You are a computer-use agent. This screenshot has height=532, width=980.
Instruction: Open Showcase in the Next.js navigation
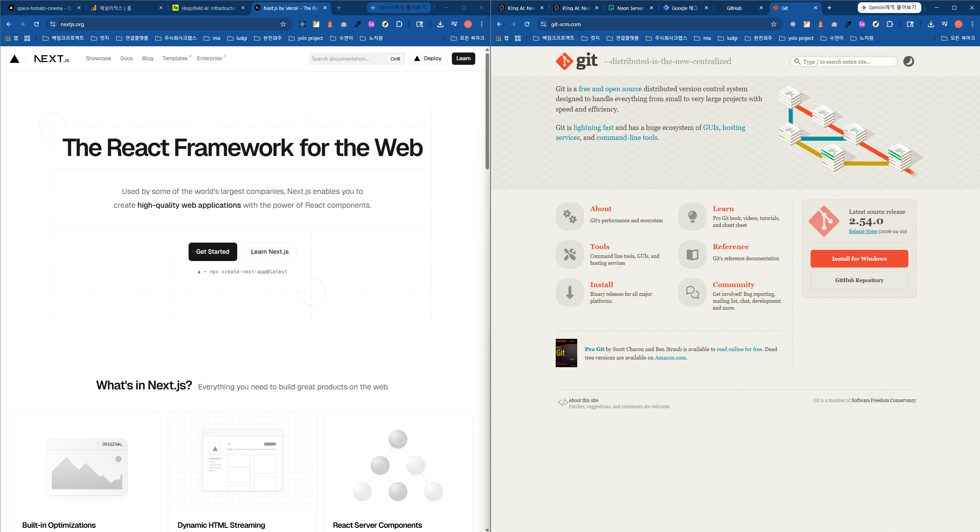click(x=98, y=59)
